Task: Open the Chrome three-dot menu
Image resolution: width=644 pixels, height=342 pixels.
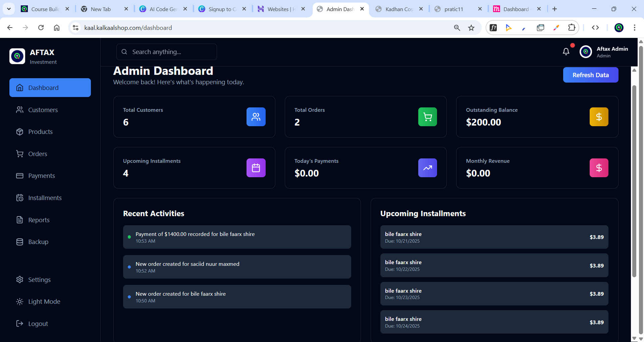Action: tap(635, 28)
